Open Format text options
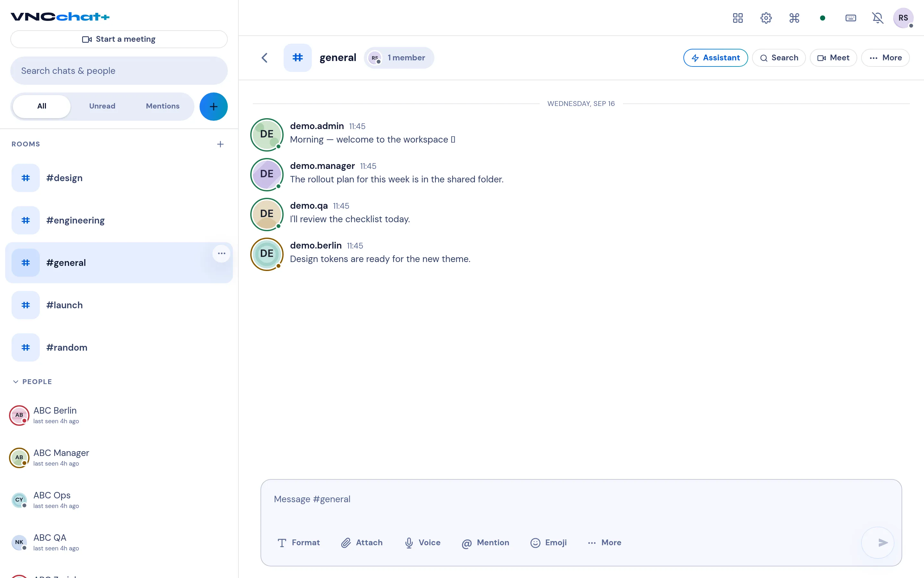The width and height of the screenshot is (924, 578). point(299,542)
